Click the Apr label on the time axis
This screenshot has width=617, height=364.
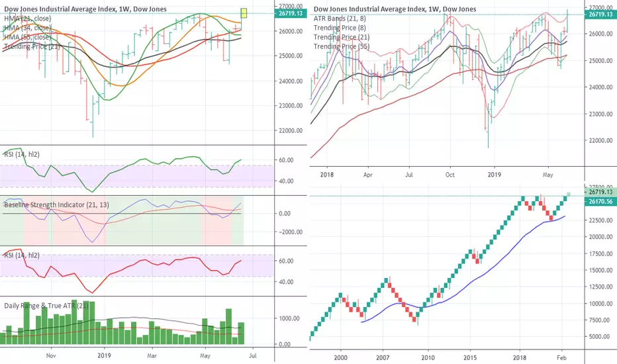click(367, 174)
